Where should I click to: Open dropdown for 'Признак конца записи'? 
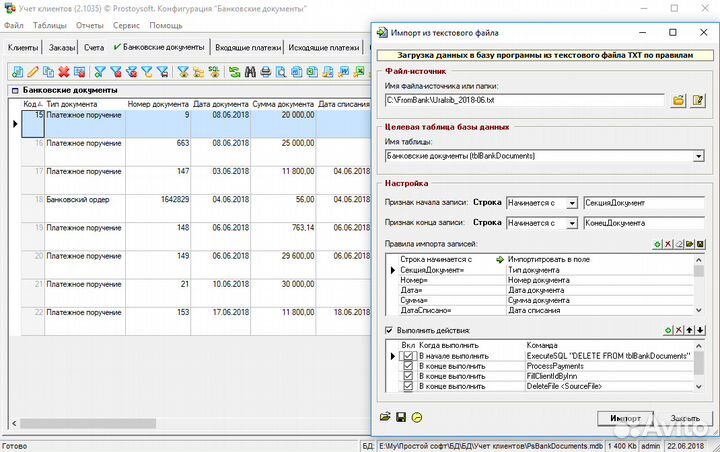(x=572, y=222)
